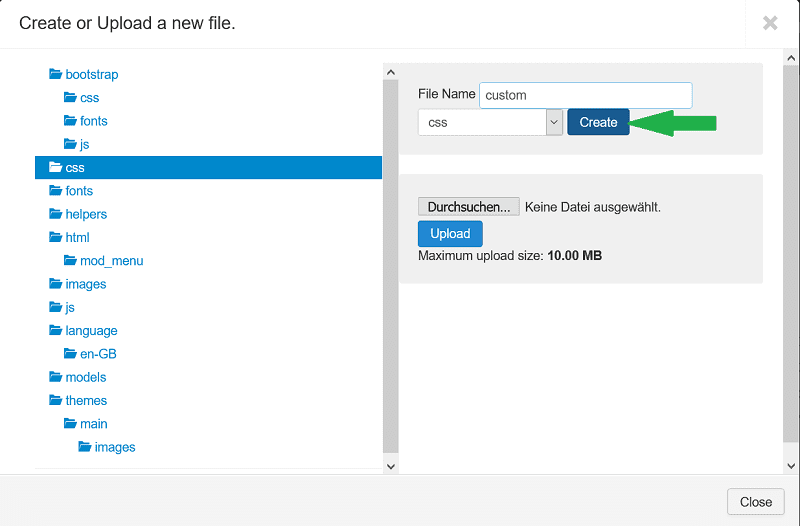This screenshot has width=800, height=526.
Task: Click the models folder icon
Action: click(56, 377)
